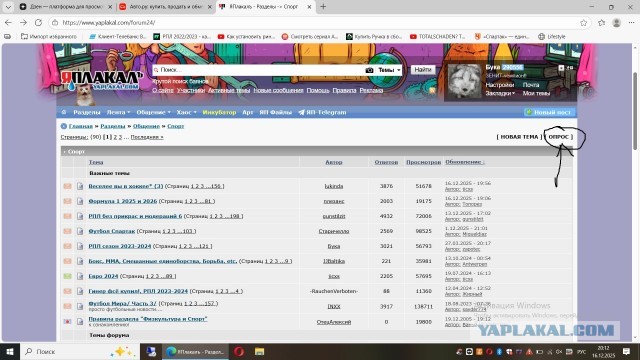Click the orange RSS feed icon
Screen dimensions: 640x360
pos(432,90)
